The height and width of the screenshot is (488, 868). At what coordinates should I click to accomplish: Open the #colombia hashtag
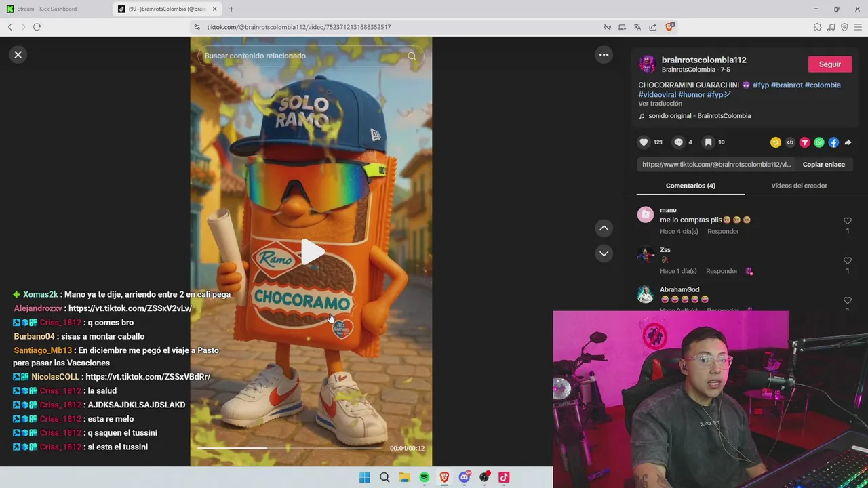pos(823,85)
